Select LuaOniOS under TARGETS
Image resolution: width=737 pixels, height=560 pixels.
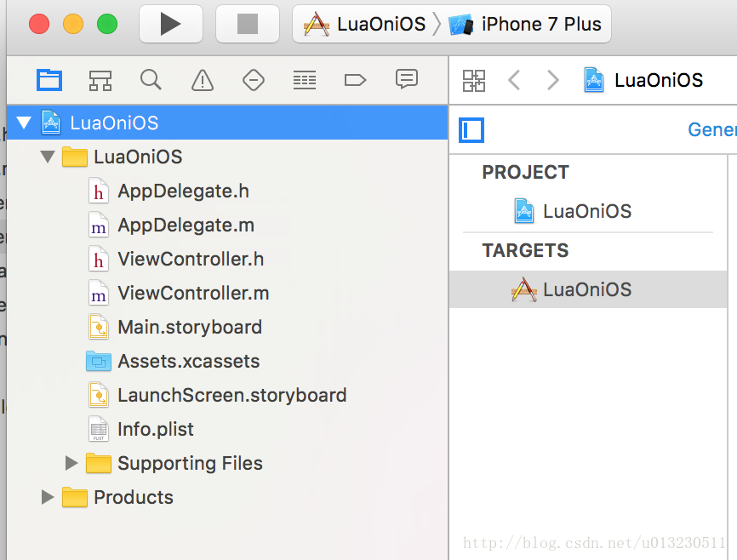tap(586, 290)
